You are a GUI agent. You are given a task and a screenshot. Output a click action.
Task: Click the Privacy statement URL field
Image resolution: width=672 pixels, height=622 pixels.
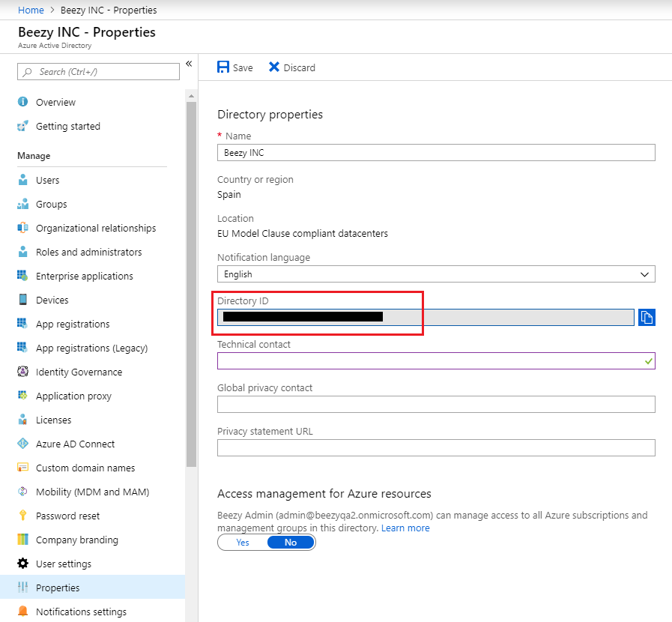pos(436,447)
